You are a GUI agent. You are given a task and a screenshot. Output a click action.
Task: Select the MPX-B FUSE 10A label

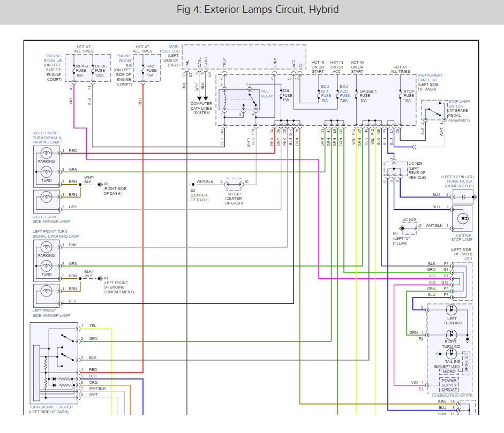click(x=81, y=71)
